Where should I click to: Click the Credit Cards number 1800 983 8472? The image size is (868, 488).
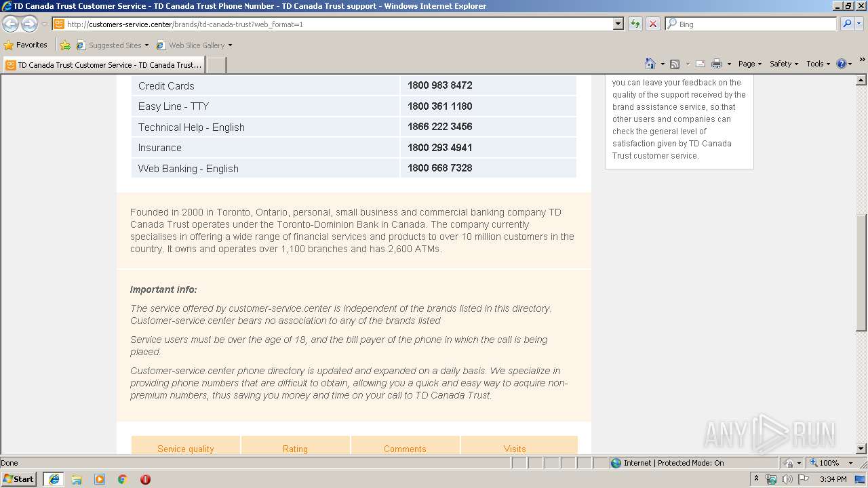click(439, 85)
